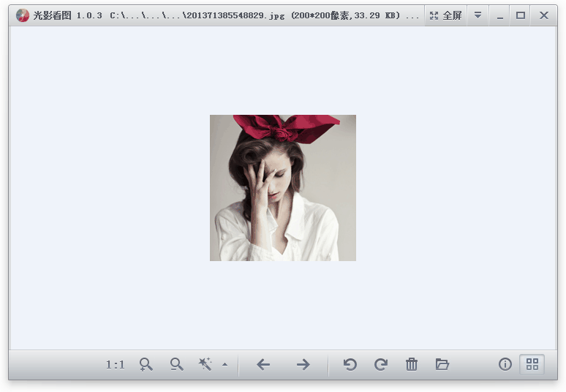Rotate the image clockwise
The width and height of the screenshot is (566, 392).
[x=381, y=364]
